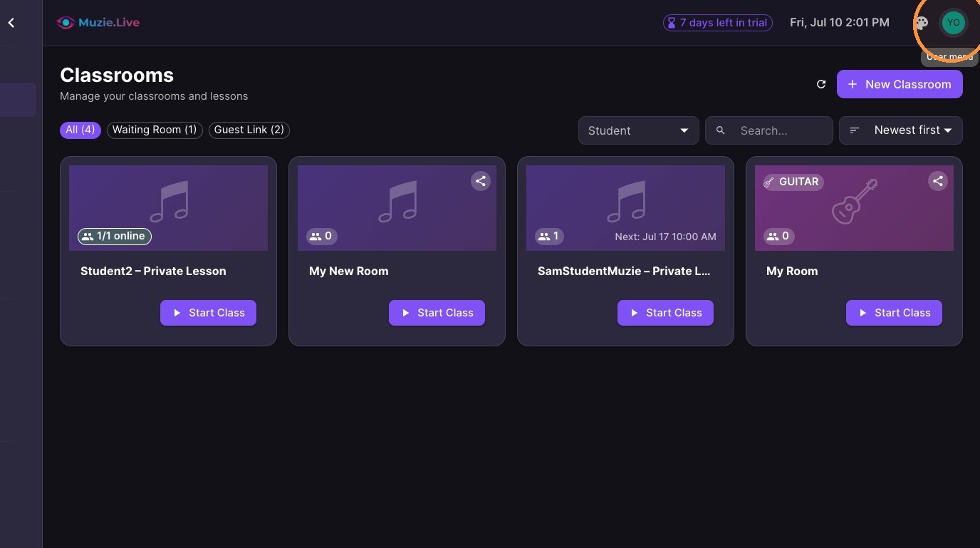Click the refresh classrooms icon
Image resolution: width=980 pixels, height=548 pixels.
[821, 84]
